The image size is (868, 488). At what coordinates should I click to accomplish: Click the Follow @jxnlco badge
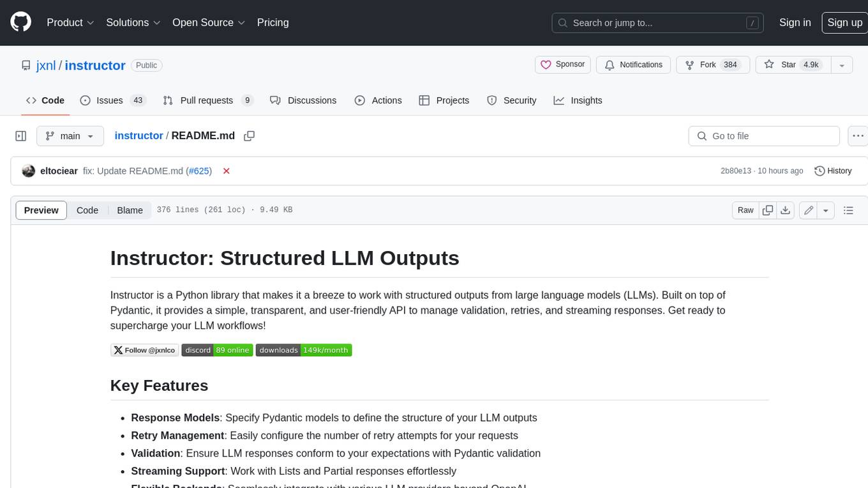point(144,350)
